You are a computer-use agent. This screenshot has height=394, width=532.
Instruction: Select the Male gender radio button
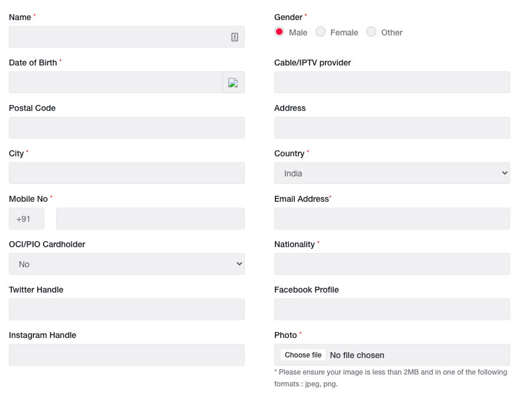pyautogui.click(x=280, y=32)
